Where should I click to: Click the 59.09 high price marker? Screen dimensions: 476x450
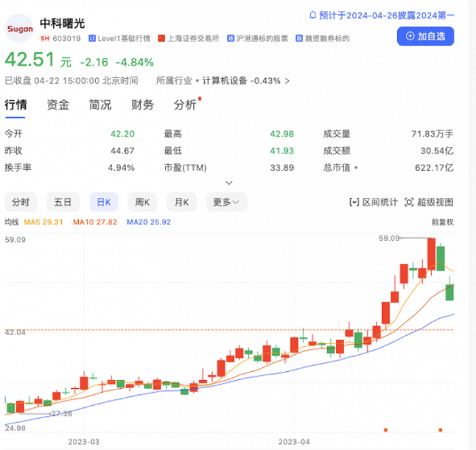click(x=389, y=238)
